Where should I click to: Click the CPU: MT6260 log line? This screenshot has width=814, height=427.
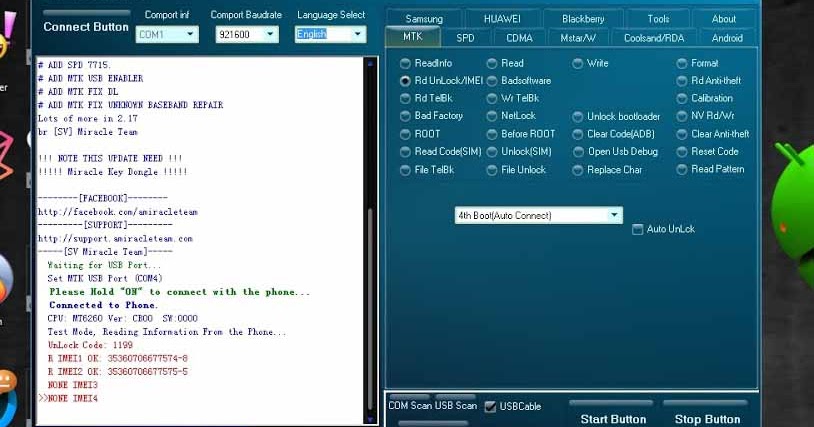(123, 319)
